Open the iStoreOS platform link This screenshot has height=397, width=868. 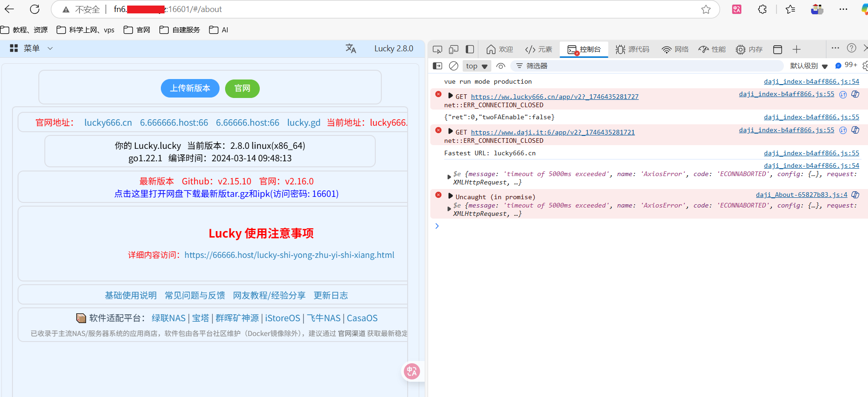coord(282,318)
